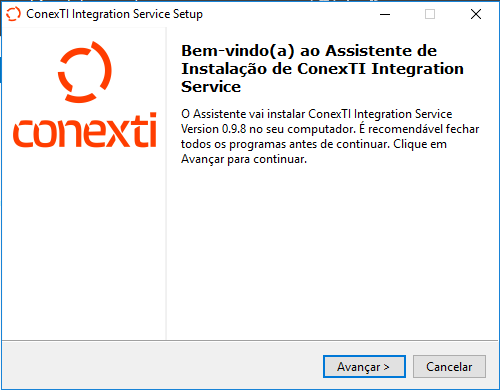The width and height of the screenshot is (500, 390).
Task: Cancel the installation with Cancelar button
Action: pyautogui.click(x=449, y=367)
